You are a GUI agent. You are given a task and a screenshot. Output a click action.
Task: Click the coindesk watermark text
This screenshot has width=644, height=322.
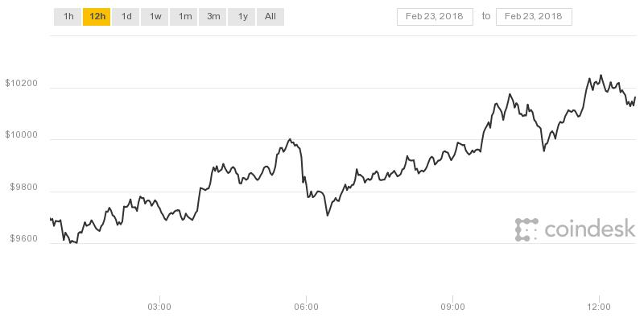point(590,229)
